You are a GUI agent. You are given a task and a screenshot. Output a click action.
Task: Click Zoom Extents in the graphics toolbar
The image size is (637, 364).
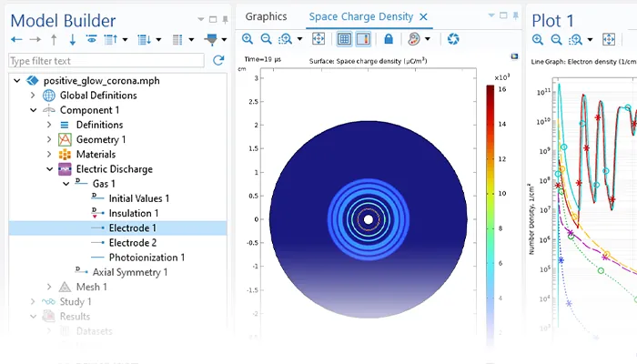click(318, 39)
